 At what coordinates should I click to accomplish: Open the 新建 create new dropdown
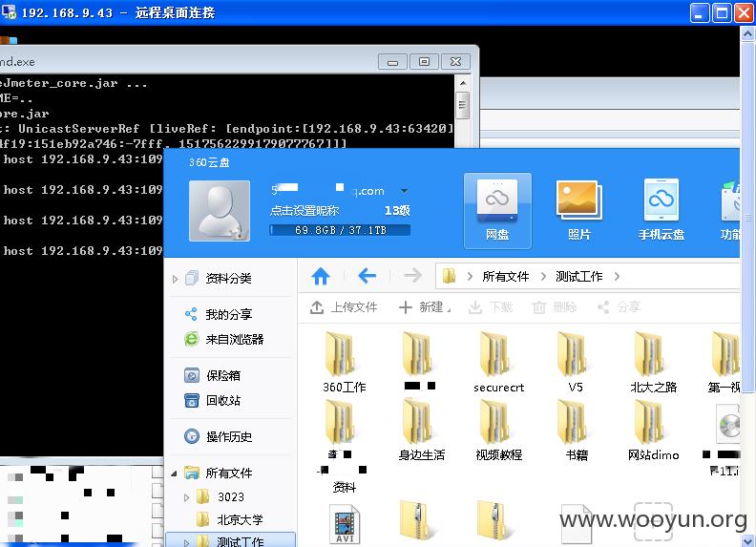[x=425, y=307]
